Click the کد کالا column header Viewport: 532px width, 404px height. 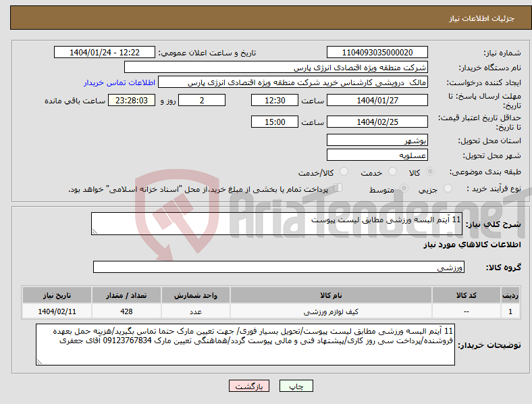tap(467, 295)
